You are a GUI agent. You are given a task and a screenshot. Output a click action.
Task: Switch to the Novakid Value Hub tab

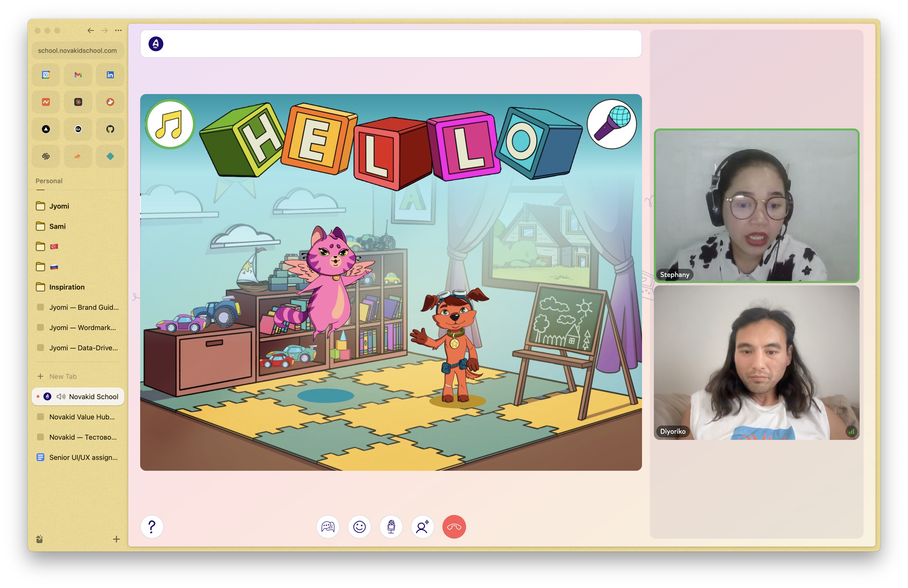(x=82, y=417)
